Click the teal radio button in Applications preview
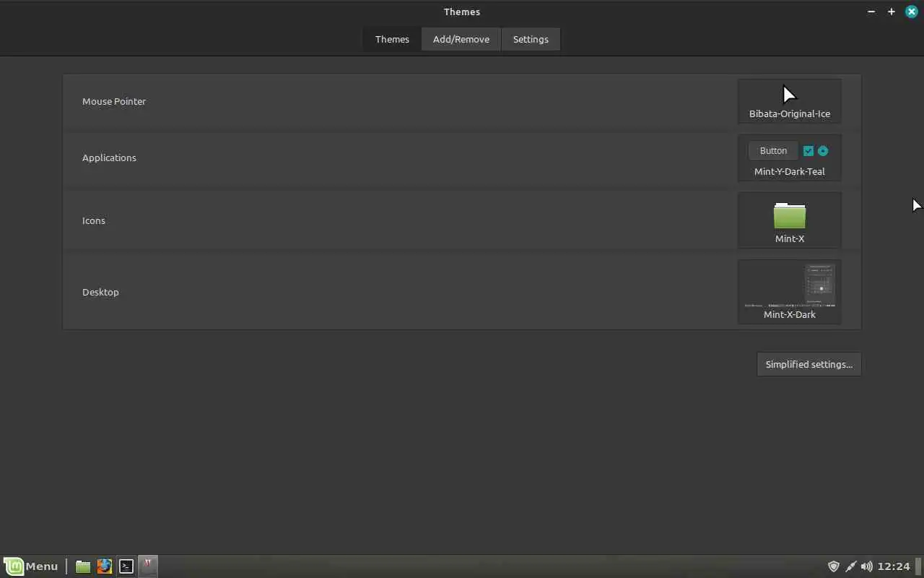The height and width of the screenshot is (578, 924). click(x=823, y=151)
